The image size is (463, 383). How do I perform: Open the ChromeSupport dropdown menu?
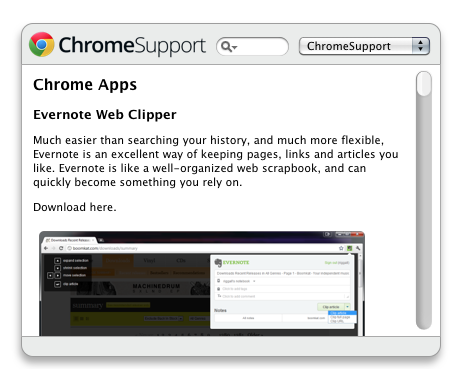coord(364,46)
